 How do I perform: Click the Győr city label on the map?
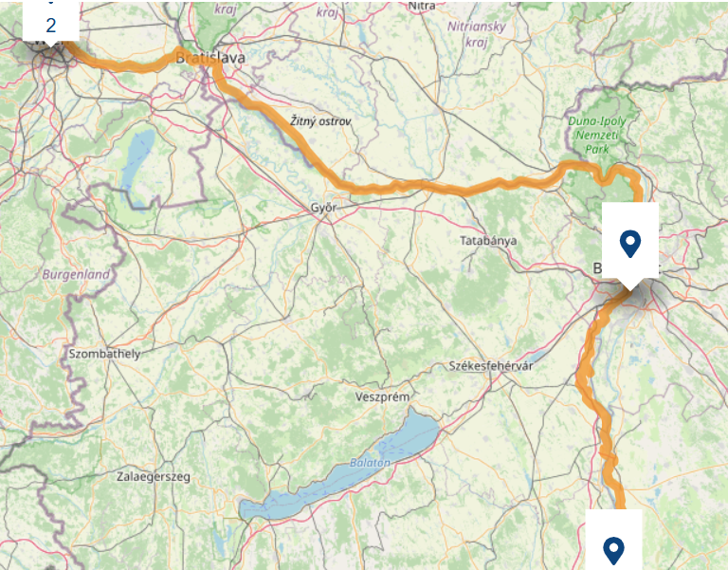323,208
